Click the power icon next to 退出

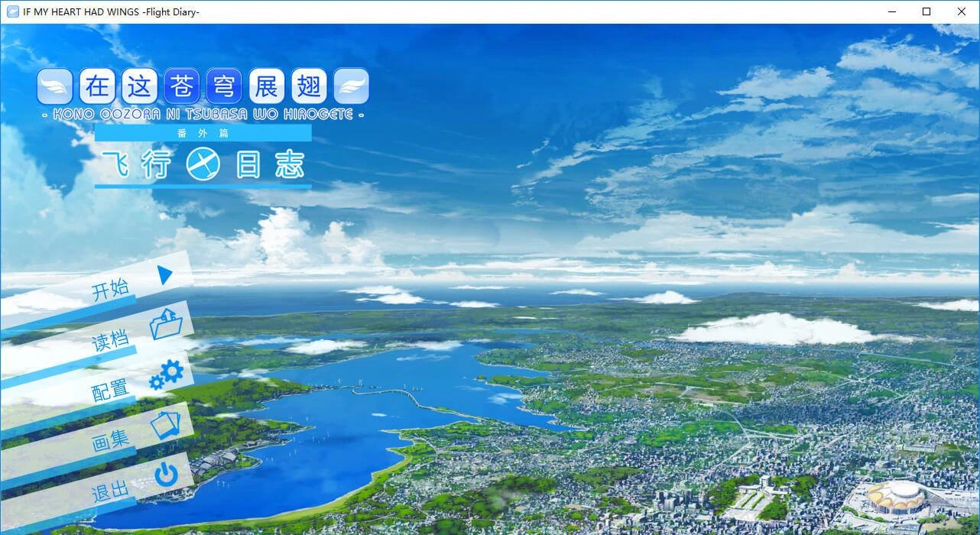pos(167,475)
